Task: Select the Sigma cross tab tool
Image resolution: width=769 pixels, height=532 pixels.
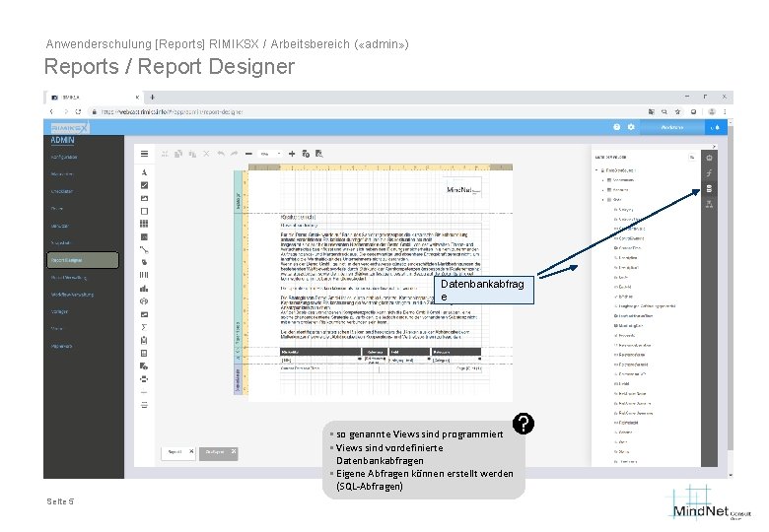Action: coord(144,327)
